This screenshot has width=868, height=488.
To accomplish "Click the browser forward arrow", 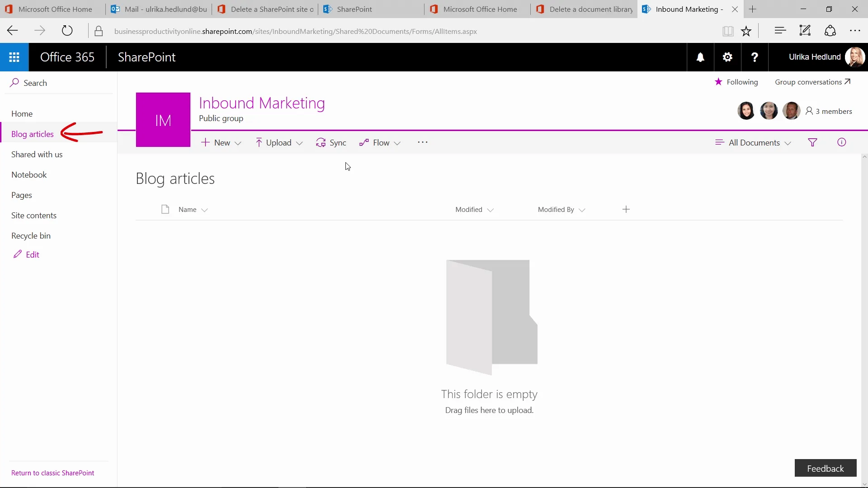I will pos(40,31).
